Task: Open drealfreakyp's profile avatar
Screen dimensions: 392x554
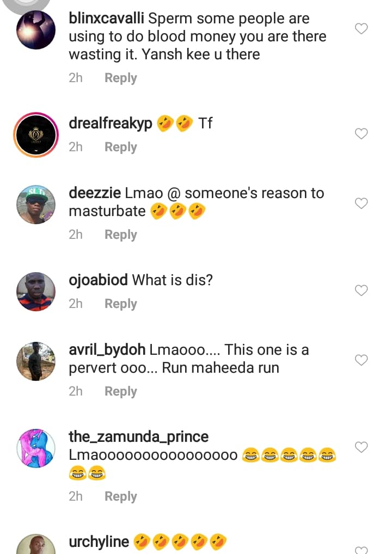Action: (36, 134)
